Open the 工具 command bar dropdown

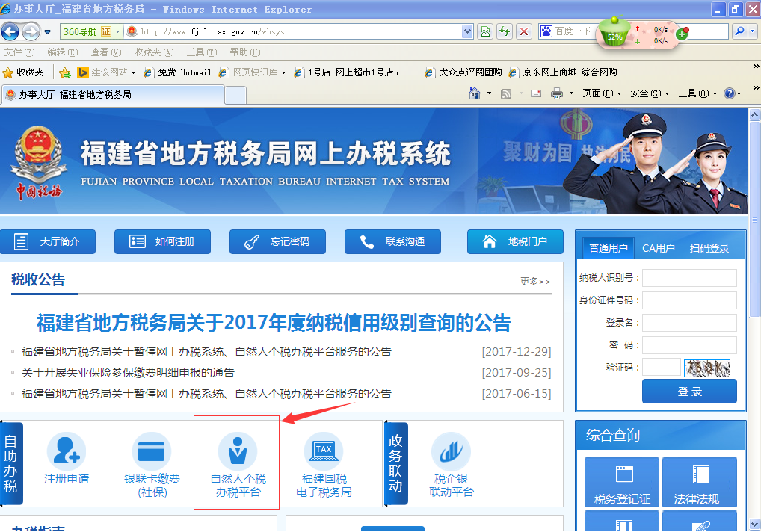pos(698,93)
